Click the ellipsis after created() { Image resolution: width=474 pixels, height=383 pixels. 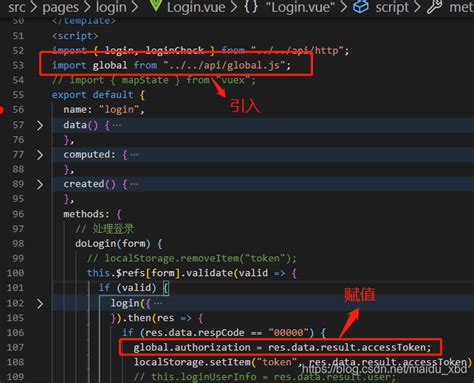point(134,184)
